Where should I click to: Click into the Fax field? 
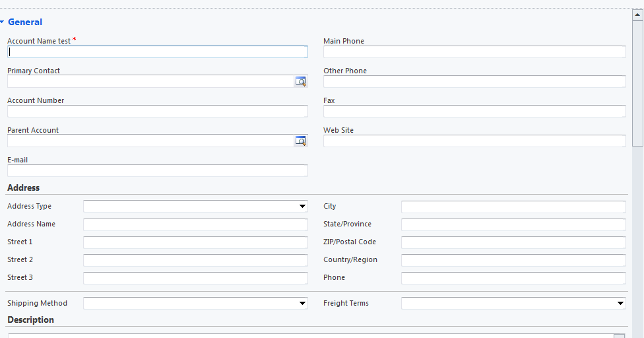point(474,111)
